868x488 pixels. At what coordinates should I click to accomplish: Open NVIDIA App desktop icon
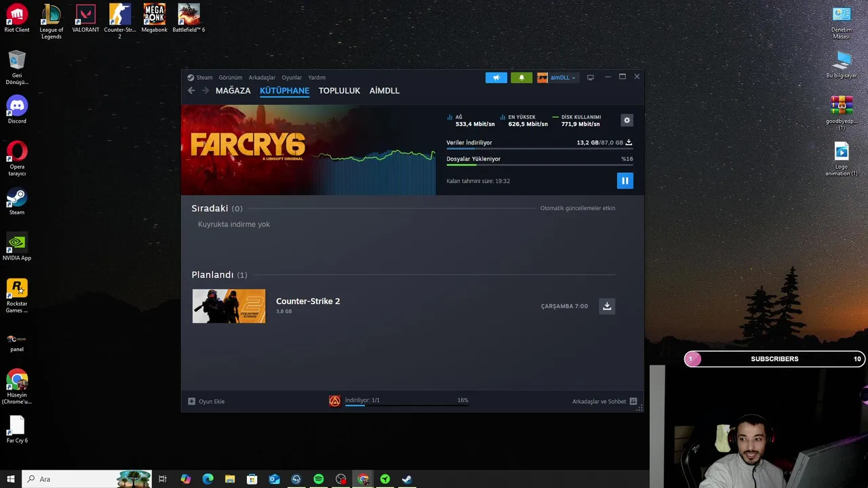pos(17,247)
